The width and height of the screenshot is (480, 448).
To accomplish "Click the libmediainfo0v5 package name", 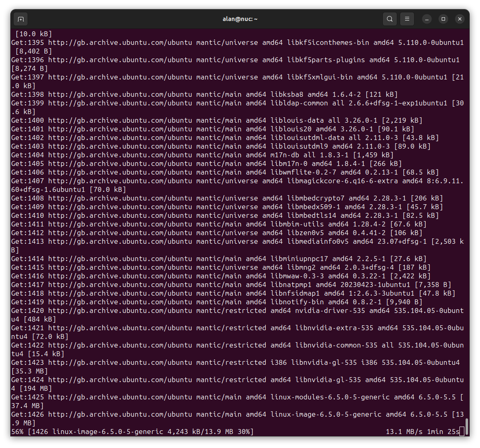I will pyautogui.click(x=317, y=241).
